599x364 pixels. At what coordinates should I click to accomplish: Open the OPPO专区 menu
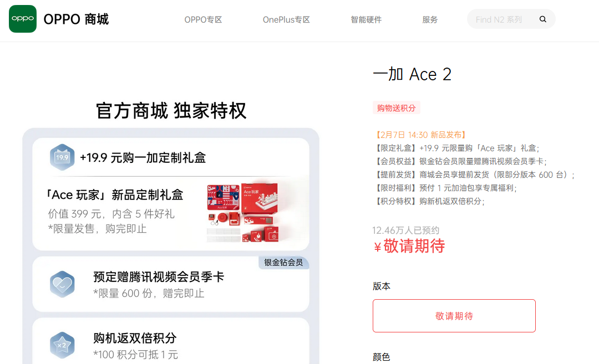click(203, 19)
